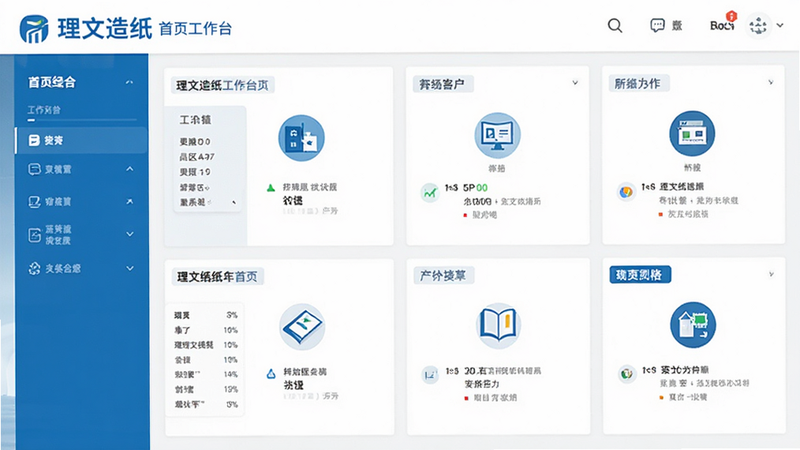The height and width of the screenshot is (450, 800).
Task: Select the list row showing 14%
Action: 206,374
